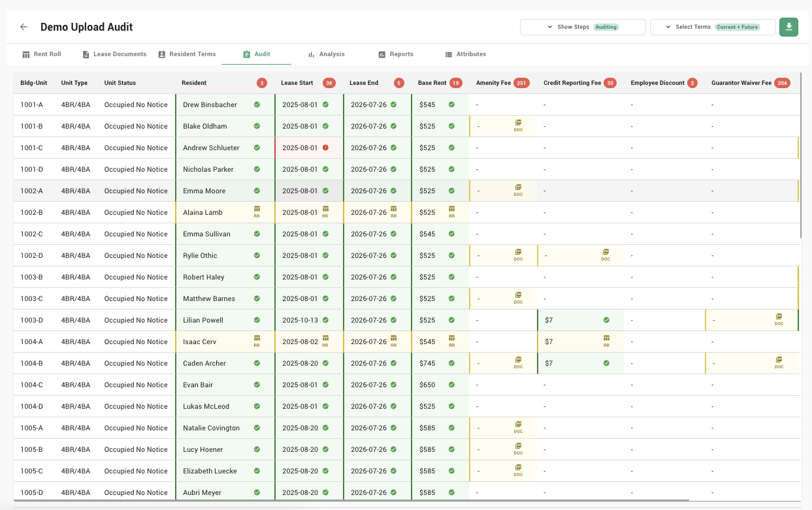Click unit cell 1003-B
This screenshot has width=812, height=510.
pos(31,277)
